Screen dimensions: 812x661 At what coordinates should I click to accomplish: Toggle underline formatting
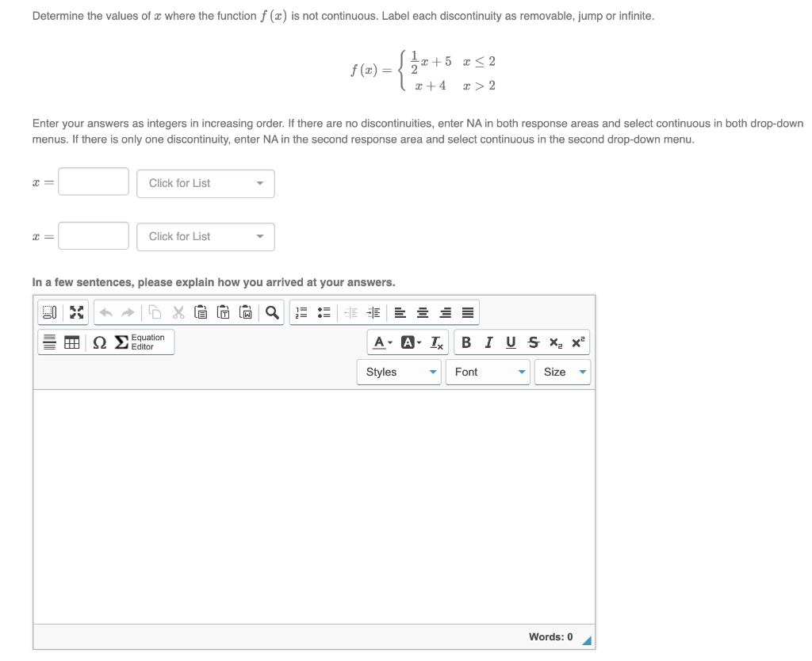[x=510, y=342]
